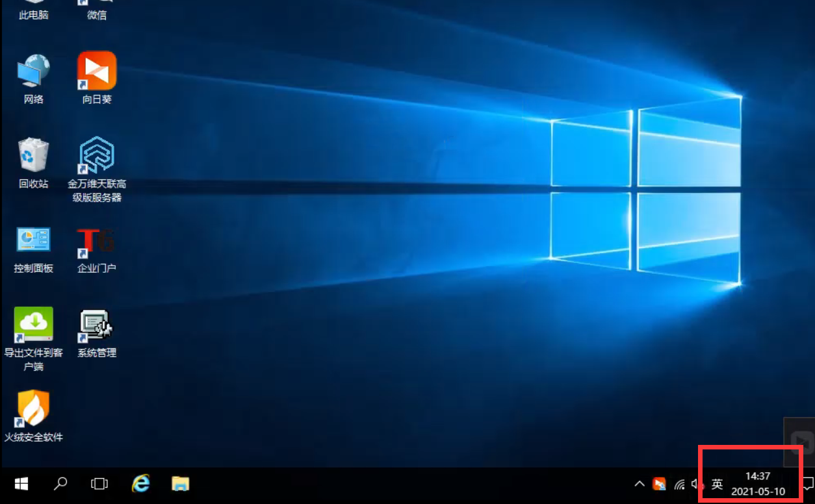
Task: Select the 此电脑 desktop icon
Action: click(33, 12)
